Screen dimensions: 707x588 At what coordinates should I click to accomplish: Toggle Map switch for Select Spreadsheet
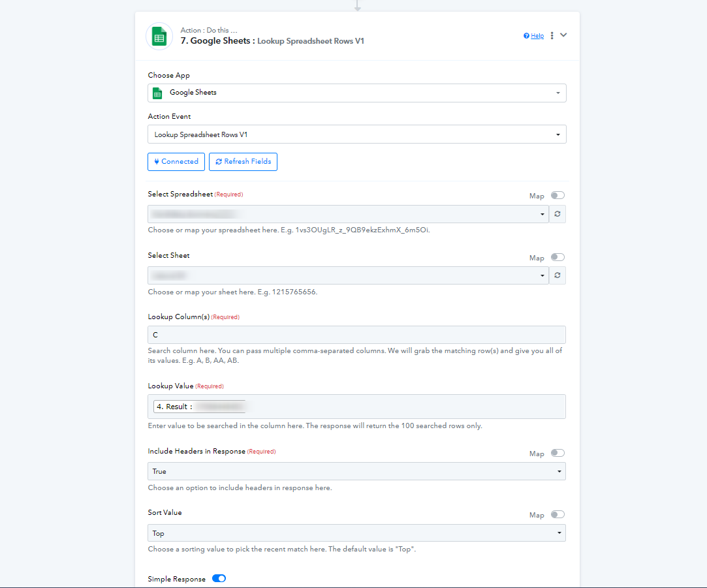coord(558,195)
